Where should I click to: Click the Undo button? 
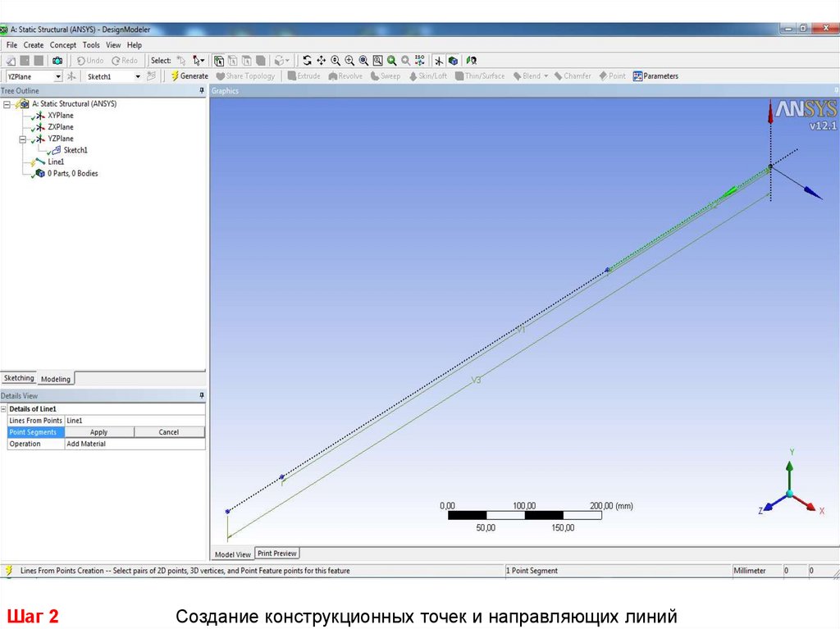[x=90, y=61]
